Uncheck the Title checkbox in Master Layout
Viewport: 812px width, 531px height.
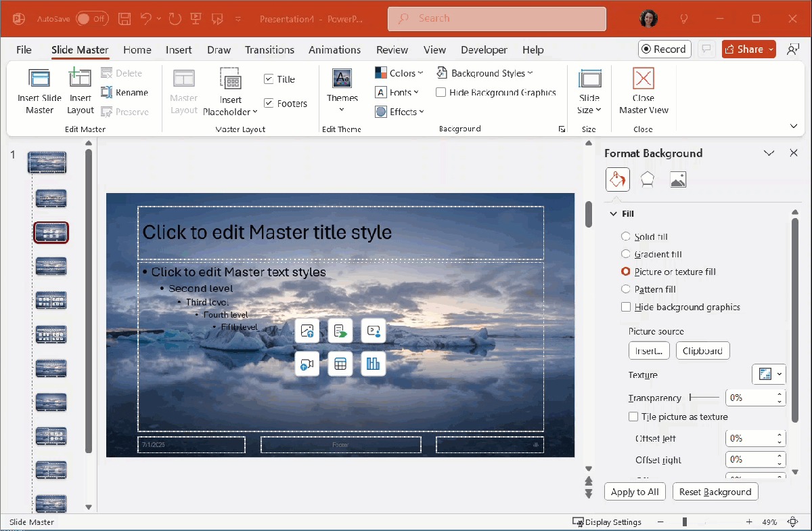[x=269, y=79]
